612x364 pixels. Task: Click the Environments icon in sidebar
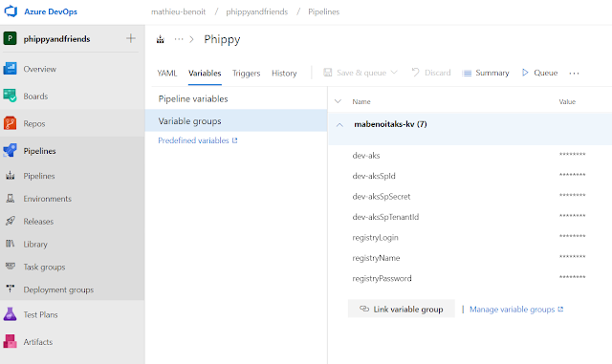pyautogui.click(x=11, y=198)
